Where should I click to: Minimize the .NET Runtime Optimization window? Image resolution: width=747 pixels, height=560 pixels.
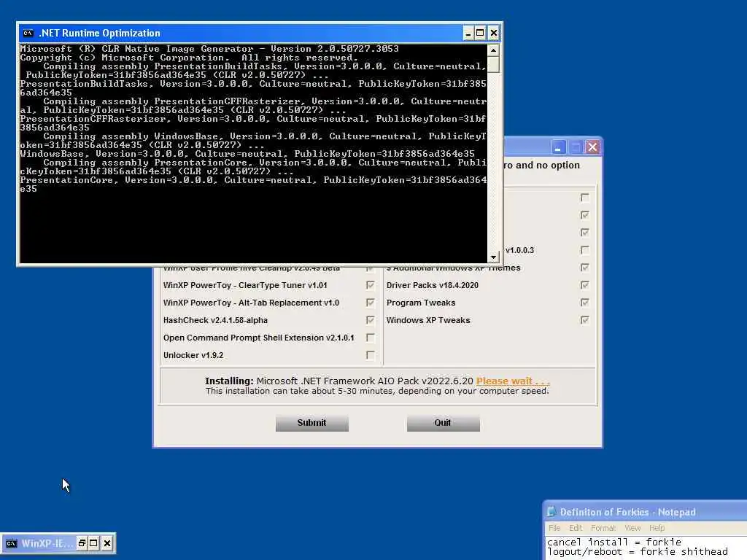point(468,33)
